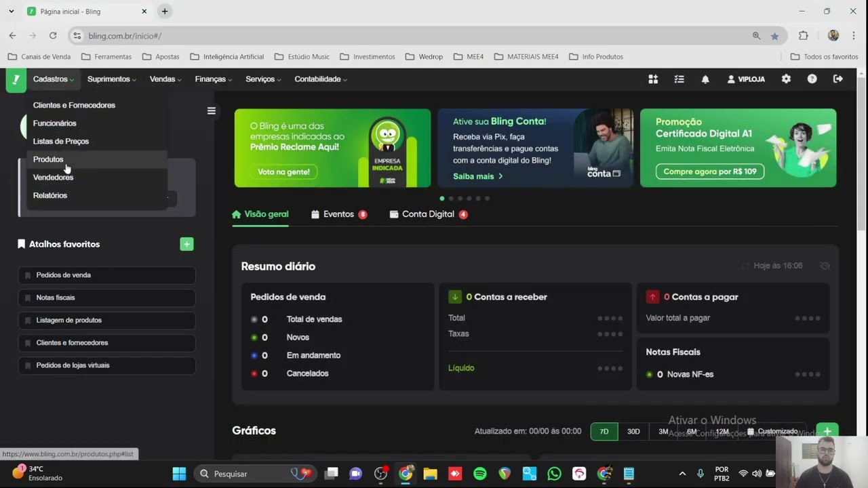Open settings gear in Bling header

tap(786, 79)
